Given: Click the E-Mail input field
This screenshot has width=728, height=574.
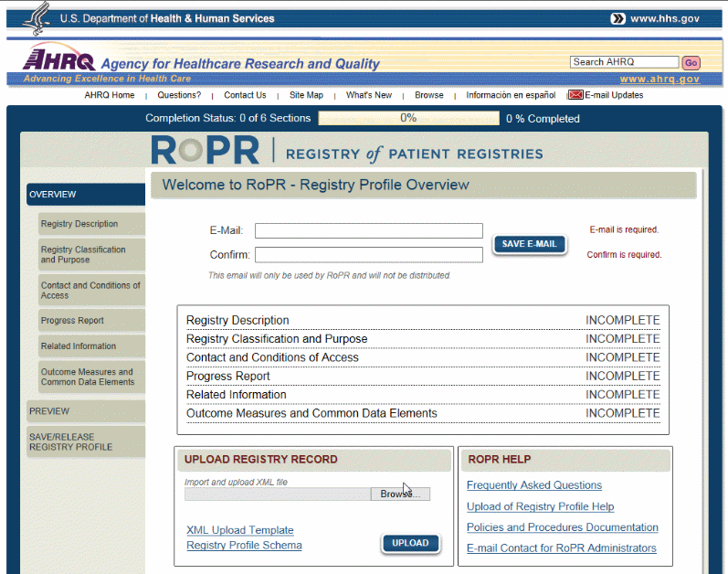Looking at the screenshot, I should (369, 231).
